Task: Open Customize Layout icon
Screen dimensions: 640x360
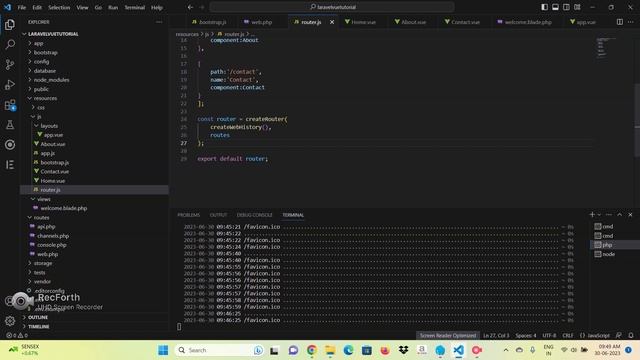Action: 577,7
